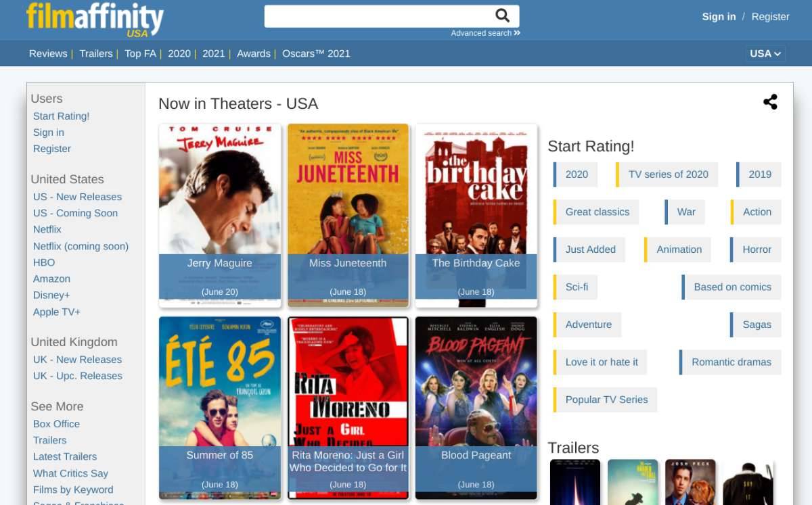Select the 2020 rating category button

[x=577, y=174]
